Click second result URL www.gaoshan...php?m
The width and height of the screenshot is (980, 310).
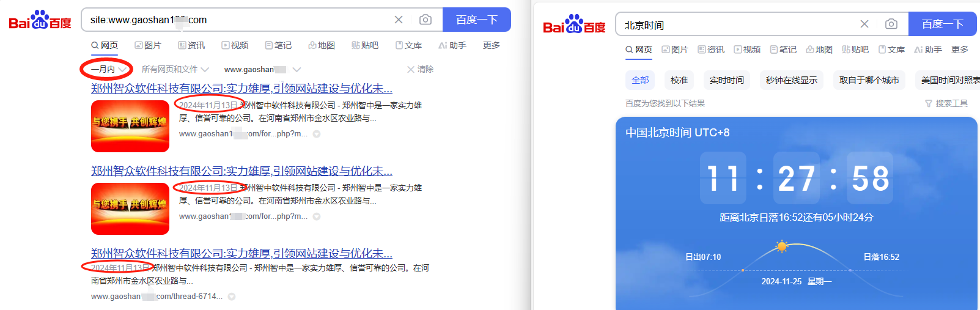[243, 216]
